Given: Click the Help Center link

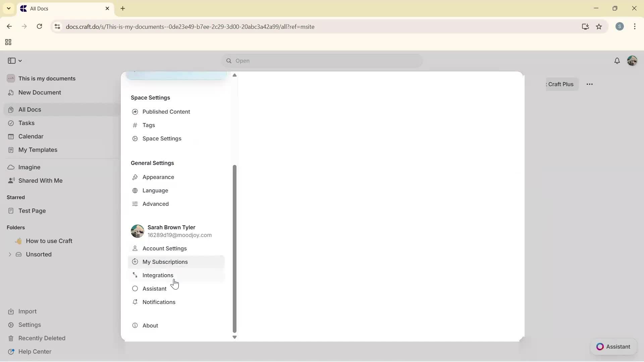Looking at the screenshot, I should 35,351.
